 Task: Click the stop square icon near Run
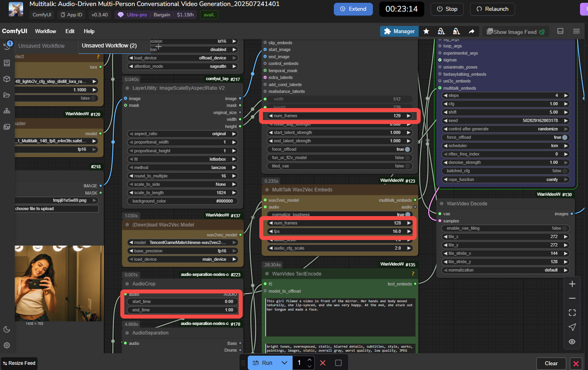(338, 363)
